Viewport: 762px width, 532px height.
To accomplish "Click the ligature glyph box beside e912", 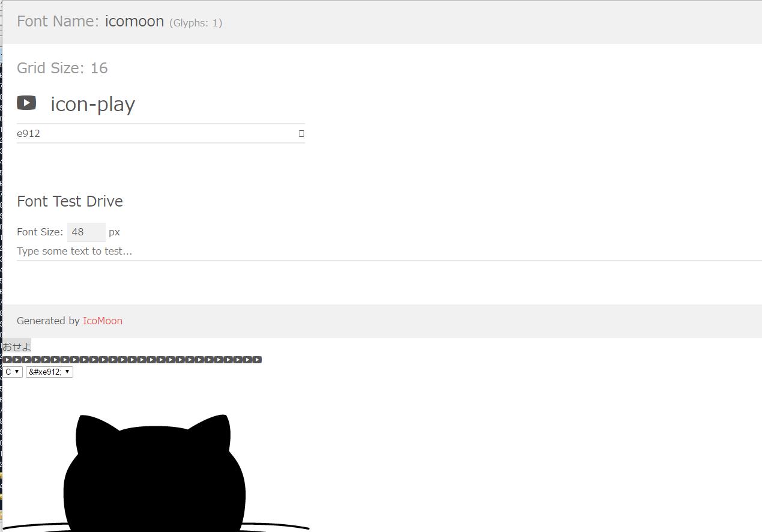I will 301,133.
